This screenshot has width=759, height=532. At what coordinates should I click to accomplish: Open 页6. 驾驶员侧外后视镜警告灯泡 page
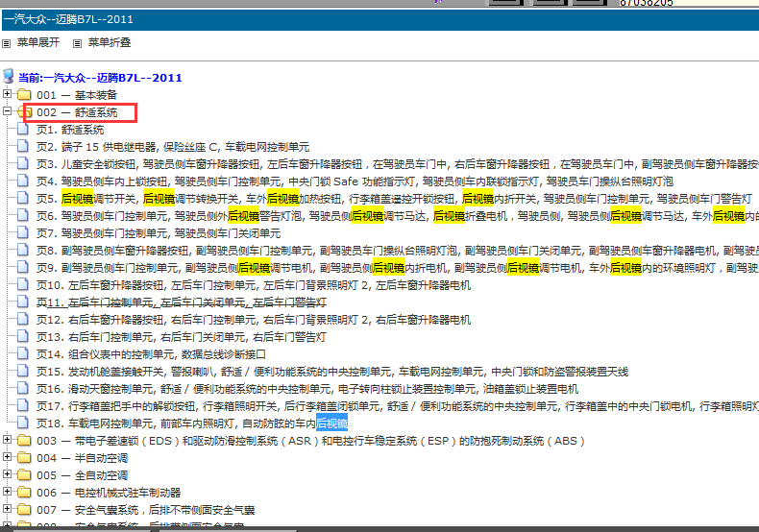(398, 216)
